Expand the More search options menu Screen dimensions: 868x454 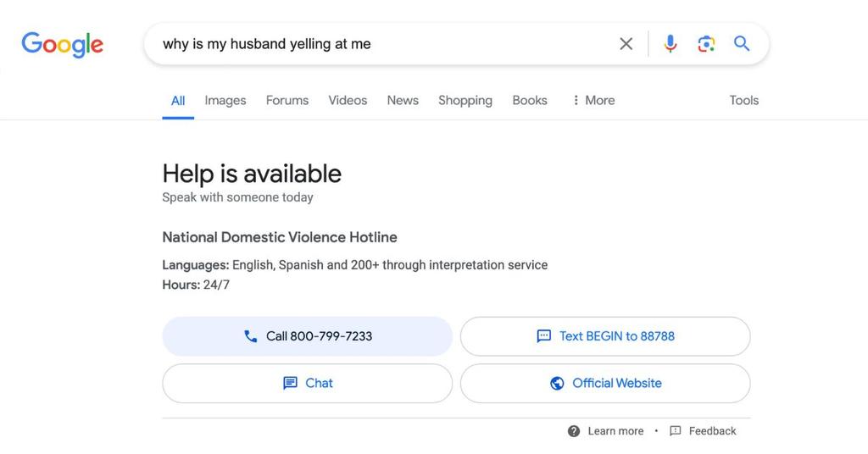click(x=593, y=100)
